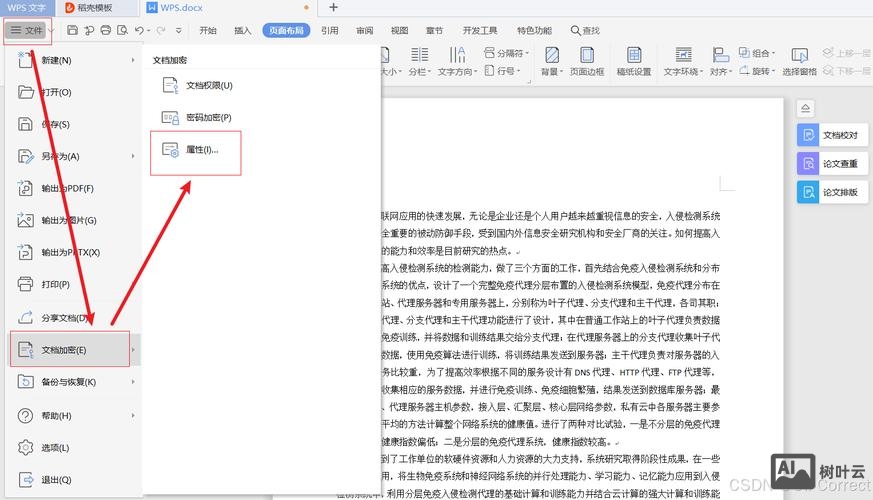Click the 文档校对 sidebar button
This screenshot has width=873, height=500.
tap(830, 135)
